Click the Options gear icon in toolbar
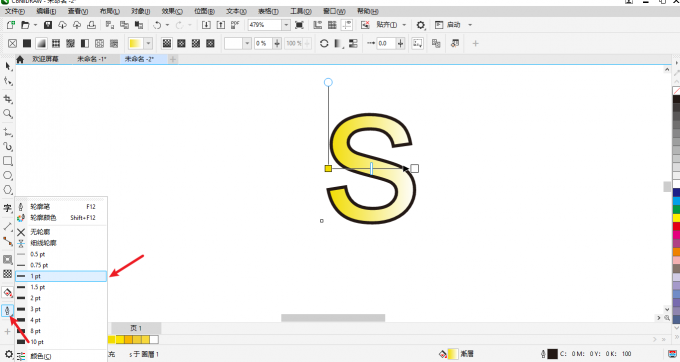This screenshot has height=362, width=680. [421, 25]
